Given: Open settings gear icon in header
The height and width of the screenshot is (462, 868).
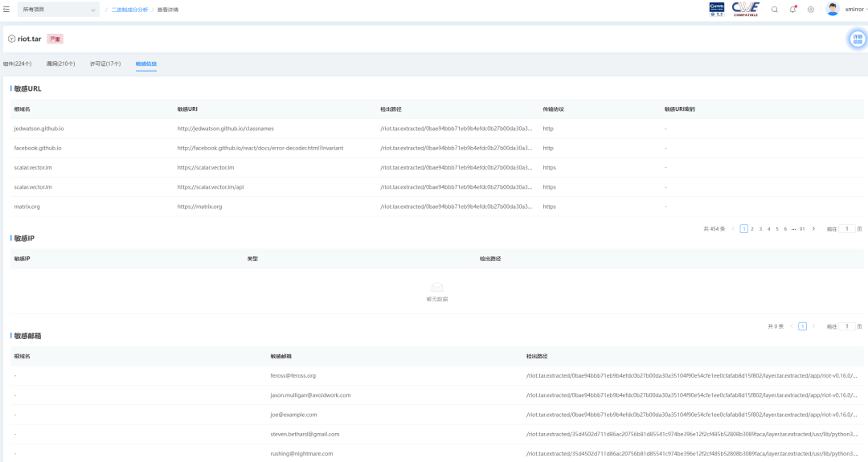Looking at the screenshot, I should click(810, 10).
